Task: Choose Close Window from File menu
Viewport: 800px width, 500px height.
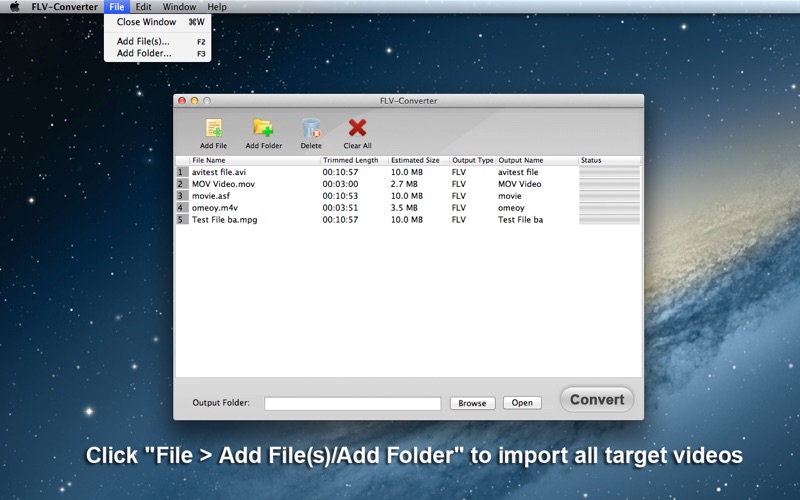Action: pyautogui.click(x=158, y=22)
